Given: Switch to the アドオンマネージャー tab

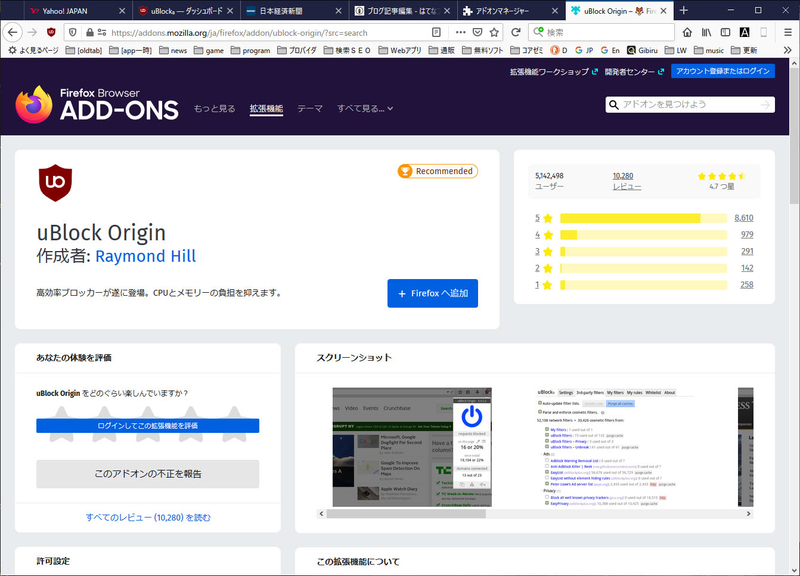Looking at the screenshot, I should 511,11.
